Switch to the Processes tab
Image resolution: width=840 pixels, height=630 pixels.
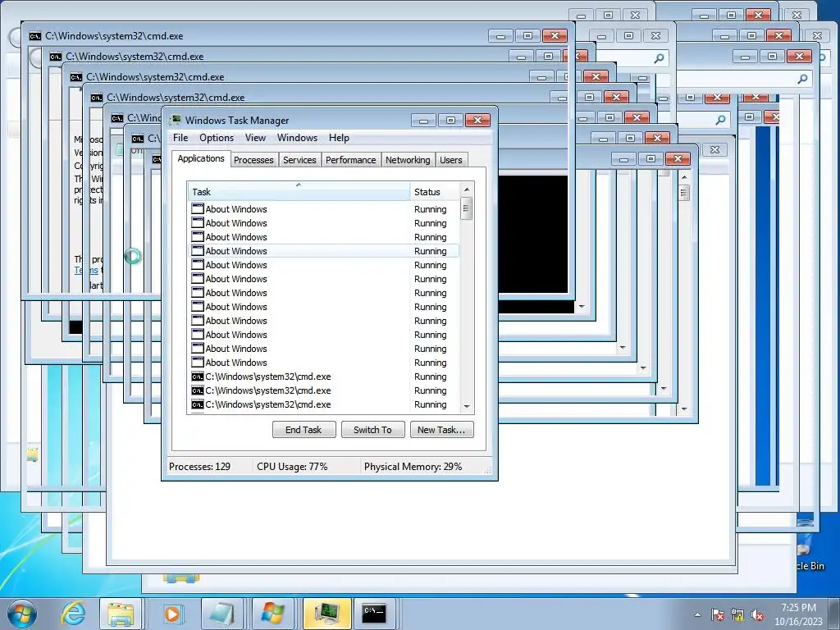[253, 160]
